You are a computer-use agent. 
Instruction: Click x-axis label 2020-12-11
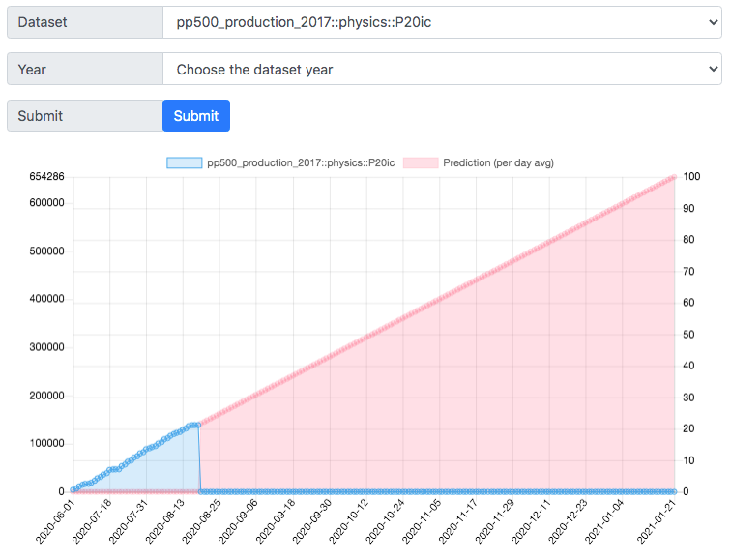[531, 521]
